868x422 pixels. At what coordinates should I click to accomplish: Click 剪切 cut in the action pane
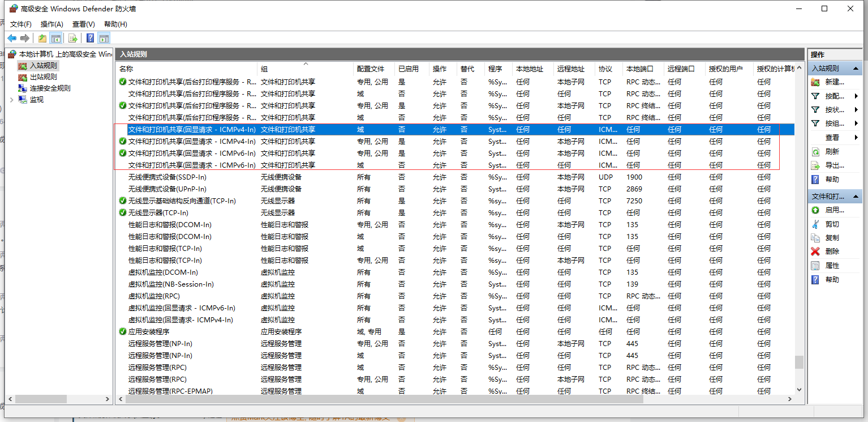832,224
